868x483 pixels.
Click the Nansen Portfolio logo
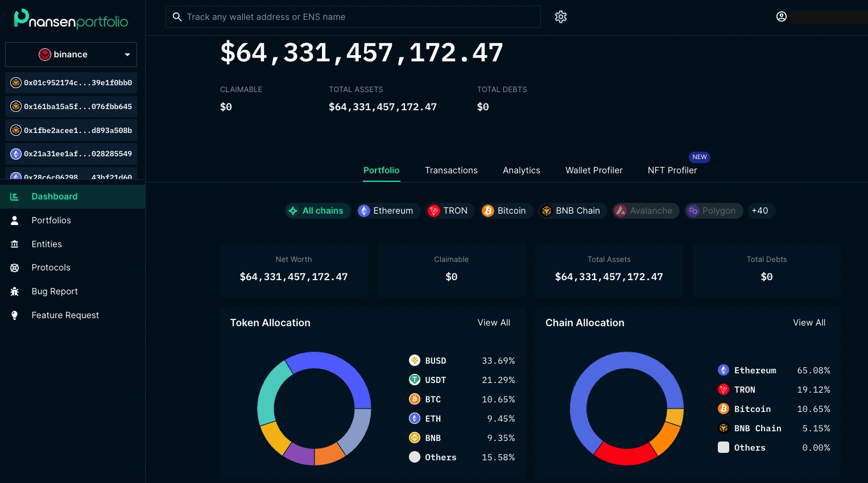71,19
